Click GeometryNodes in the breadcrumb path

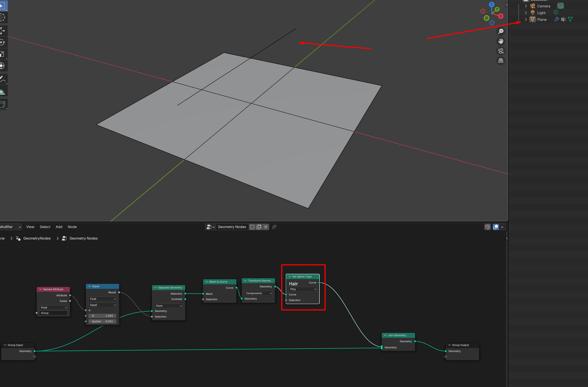click(37, 238)
